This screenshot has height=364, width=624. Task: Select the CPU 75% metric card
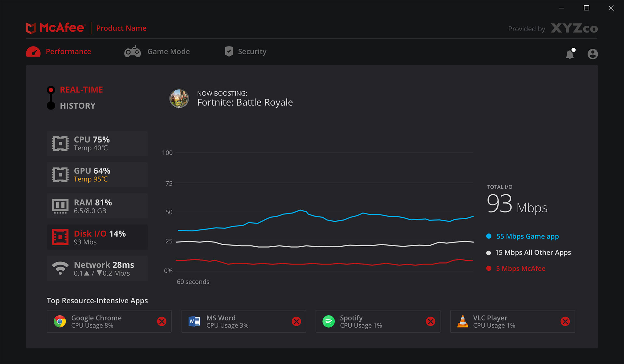coord(97,143)
